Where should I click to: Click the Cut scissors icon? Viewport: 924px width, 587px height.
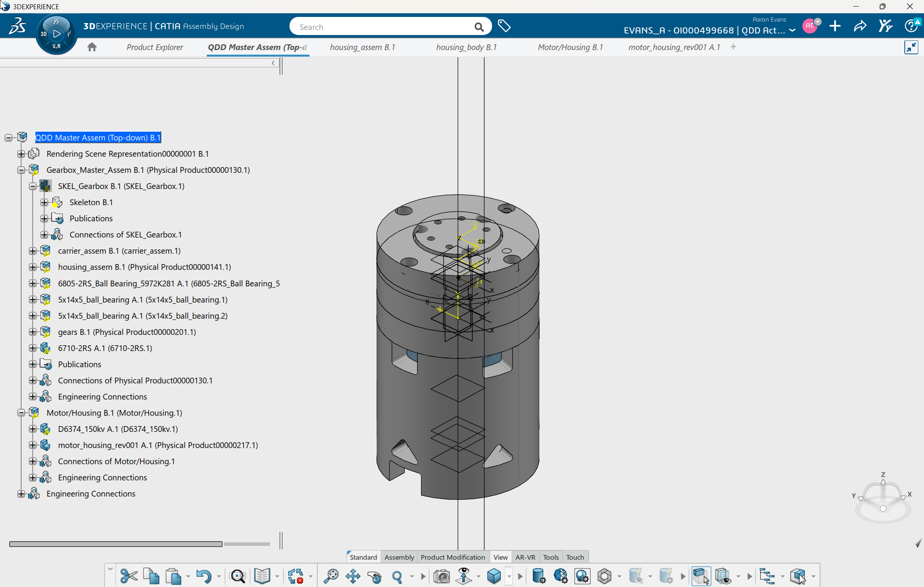coord(129,576)
